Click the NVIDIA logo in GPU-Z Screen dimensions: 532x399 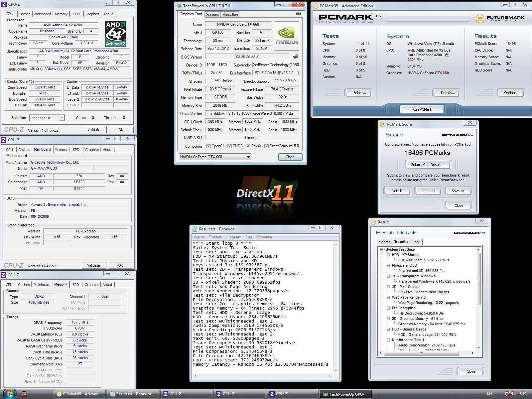point(286,36)
